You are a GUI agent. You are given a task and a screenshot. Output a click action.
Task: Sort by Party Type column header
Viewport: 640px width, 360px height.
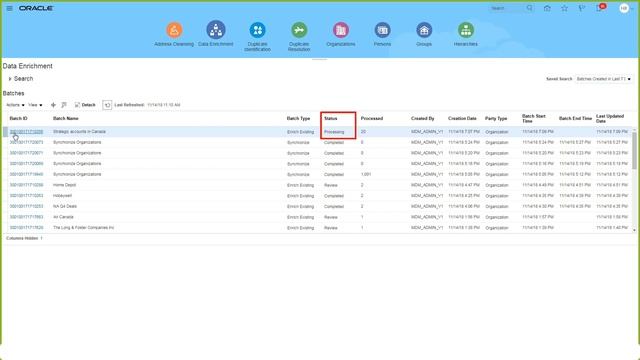pos(496,118)
